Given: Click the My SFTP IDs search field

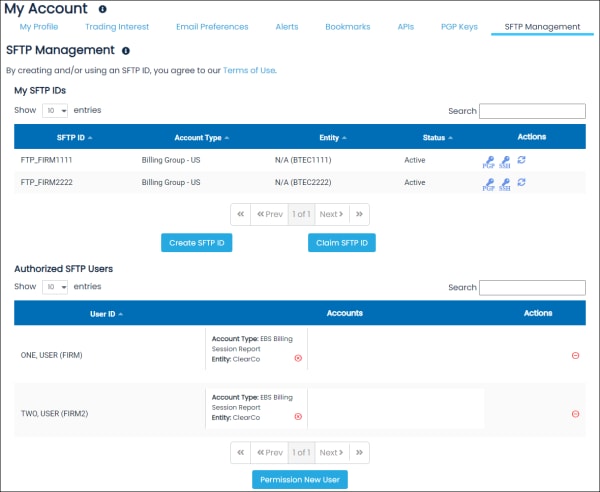Looking at the screenshot, I should [532, 111].
